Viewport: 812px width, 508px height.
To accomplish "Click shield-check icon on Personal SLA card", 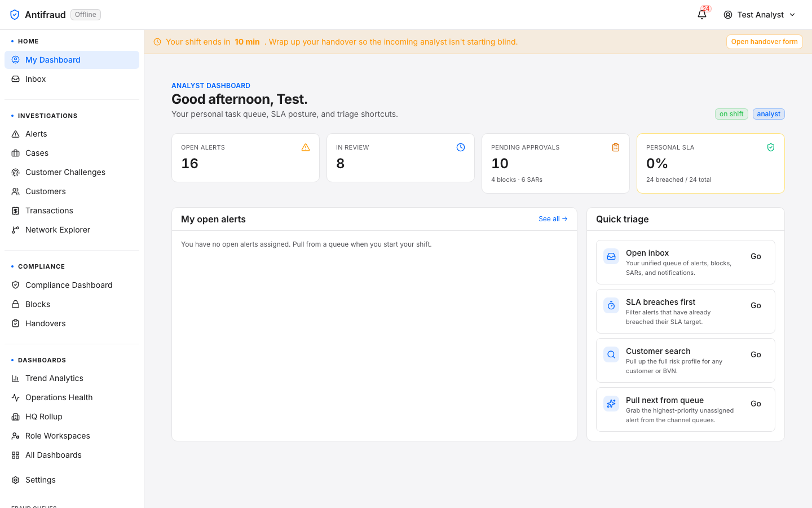I will coord(771,147).
